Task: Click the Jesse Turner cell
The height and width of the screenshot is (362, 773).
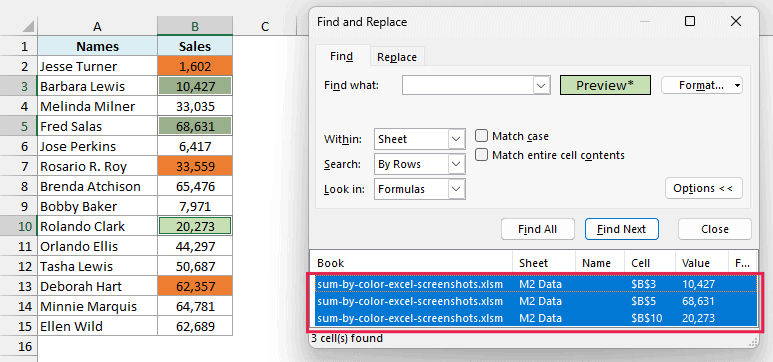Action: pyautogui.click(x=98, y=67)
